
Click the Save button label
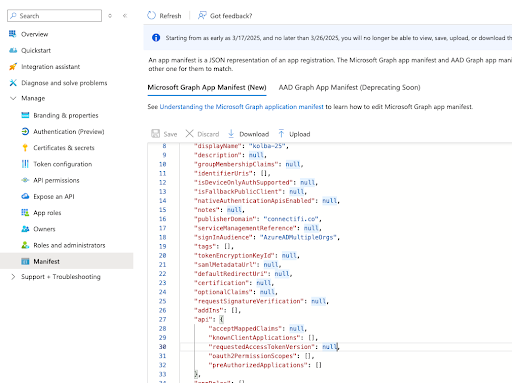[x=170, y=134]
